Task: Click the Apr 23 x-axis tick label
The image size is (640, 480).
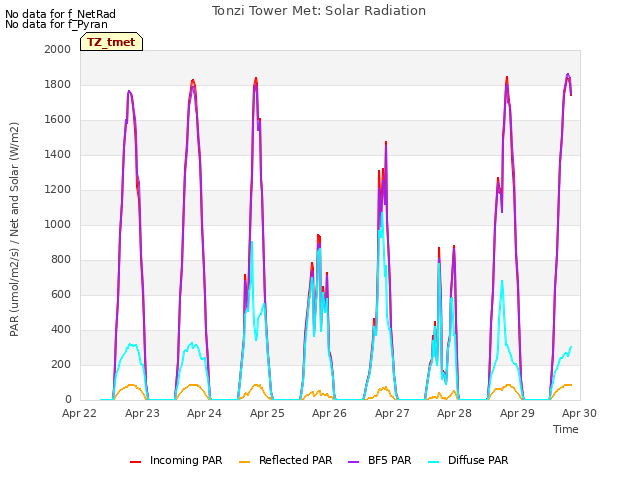Action: pos(142,413)
